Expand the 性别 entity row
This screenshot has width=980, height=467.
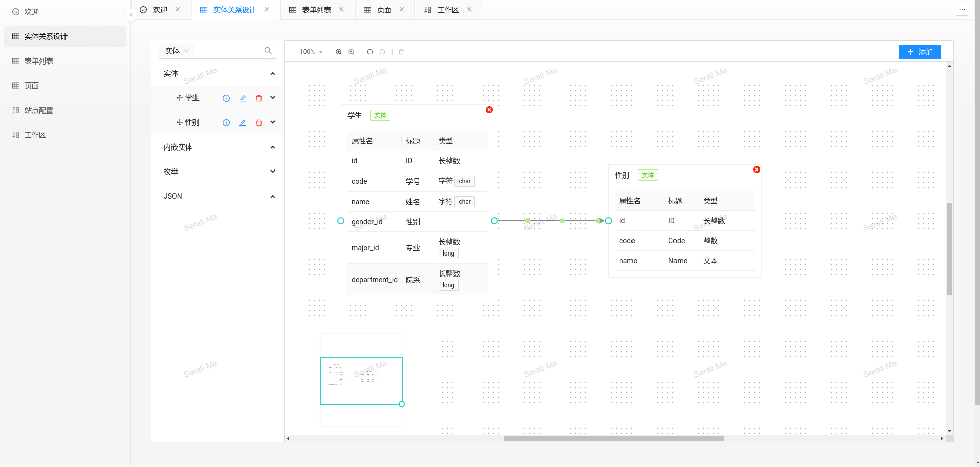tap(273, 122)
